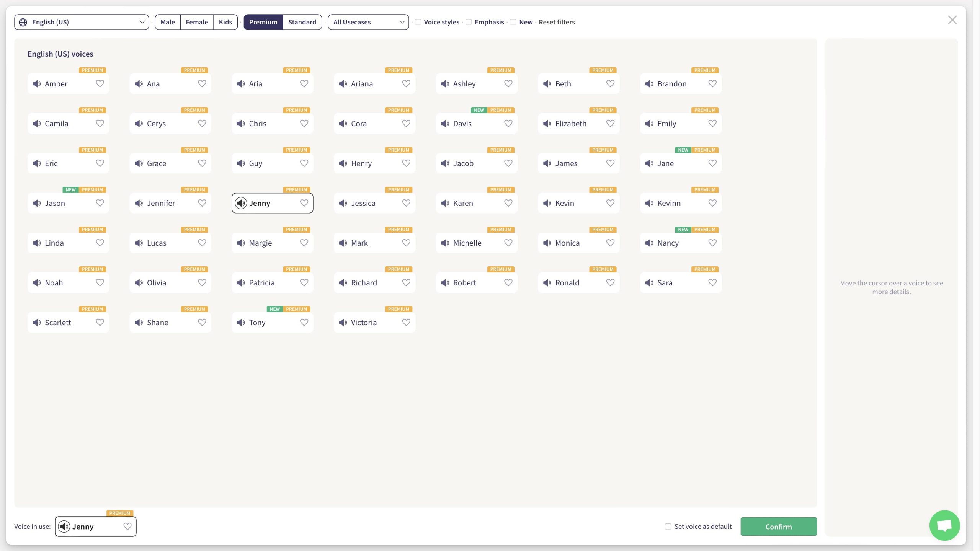The height and width of the screenshot is (551, 980).
Task: Play Jenny in Voice in use
Action: coord(64,527)
